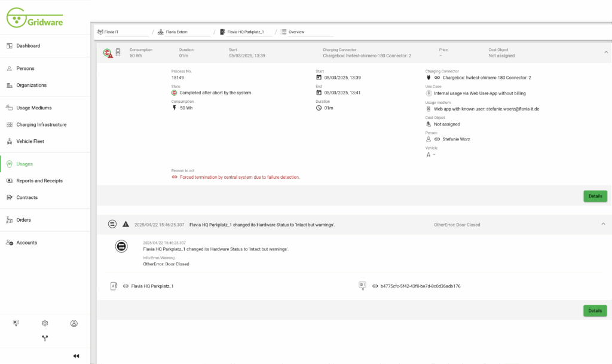
Task: Click the Orders icon in sidebar
Action: point(10,220)
